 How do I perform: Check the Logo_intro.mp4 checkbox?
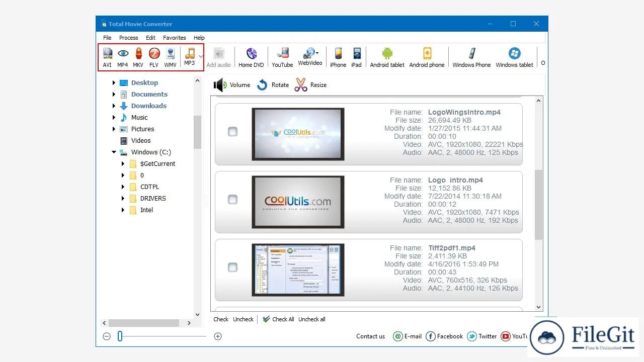click(232, 200)
